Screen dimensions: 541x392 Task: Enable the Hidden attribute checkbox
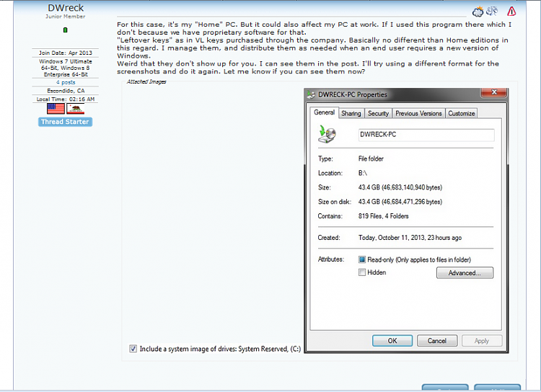tap(362, 272)
